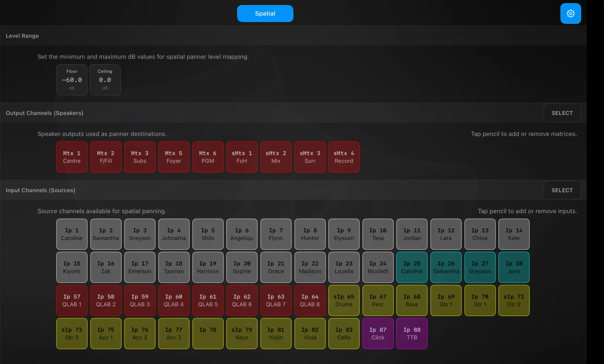Select Ip 24 Nicolett input tile

(378, 267)
